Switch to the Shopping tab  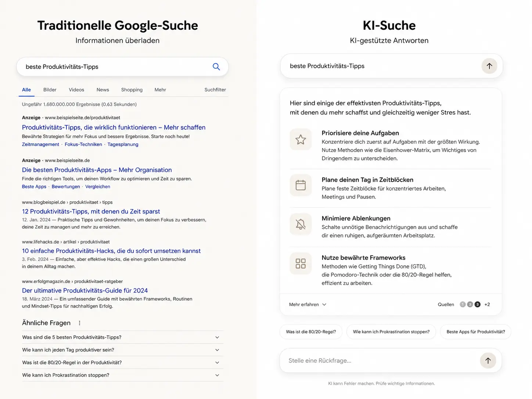click(132, 90)
